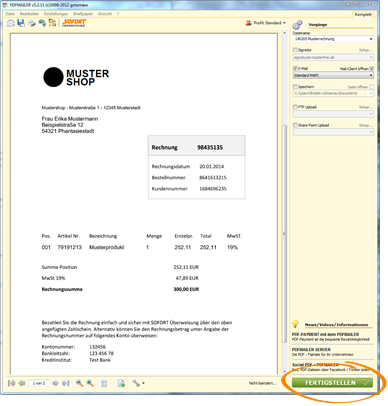This screenshot has width=388, height=406.
Task: Enable the Share Point Upload checkbox
Action: pos(295,125)
